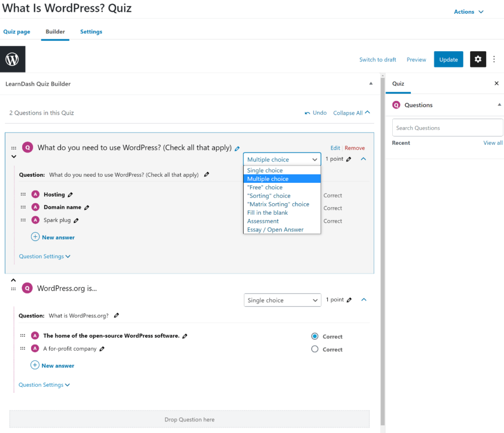Click the Search Questions input field
This screenshot has height=433, width=504.
[447, 128]
